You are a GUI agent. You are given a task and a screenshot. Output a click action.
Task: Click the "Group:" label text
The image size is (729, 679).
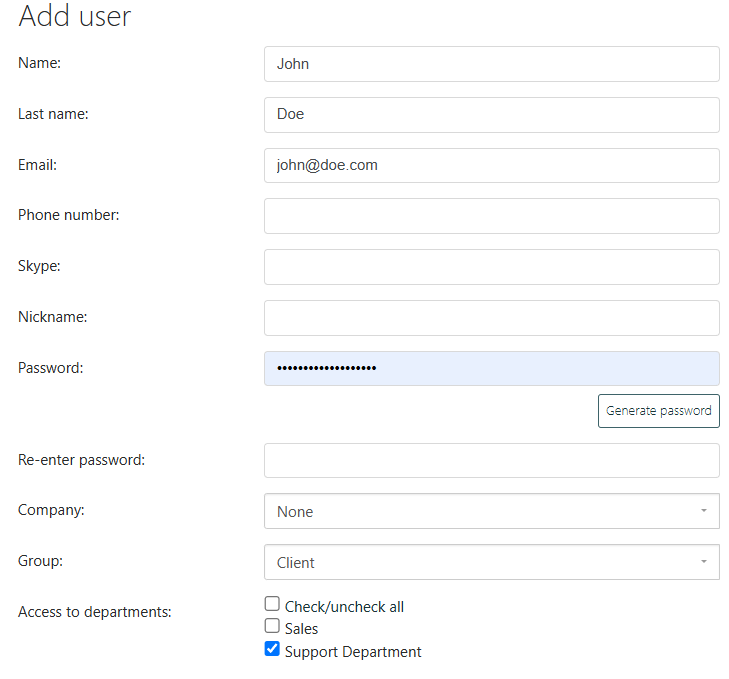coord(40,561)
